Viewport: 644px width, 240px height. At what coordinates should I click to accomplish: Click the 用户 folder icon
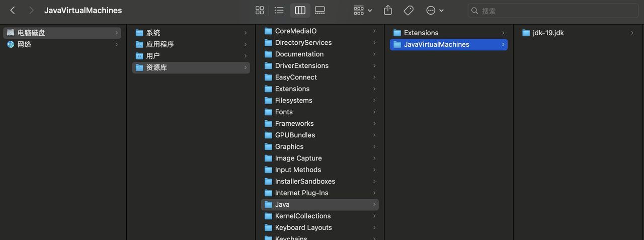139,56
